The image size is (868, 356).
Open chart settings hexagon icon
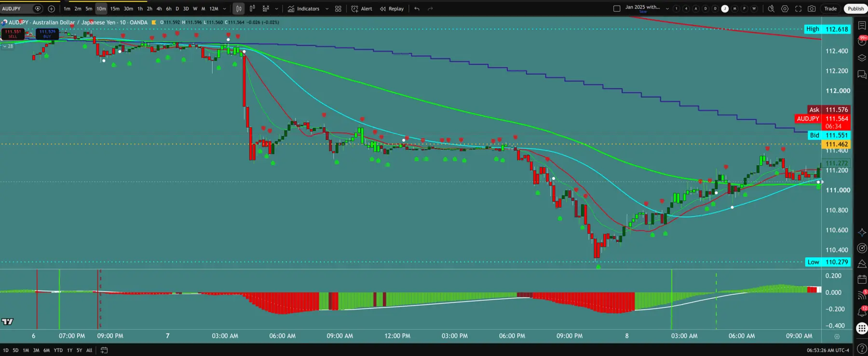click(x=785, y=9)
